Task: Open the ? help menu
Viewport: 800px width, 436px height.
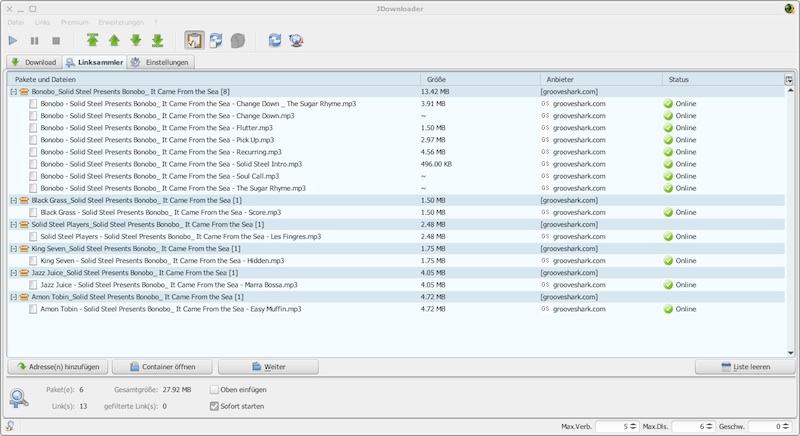Action: click(x=156, y=22)
